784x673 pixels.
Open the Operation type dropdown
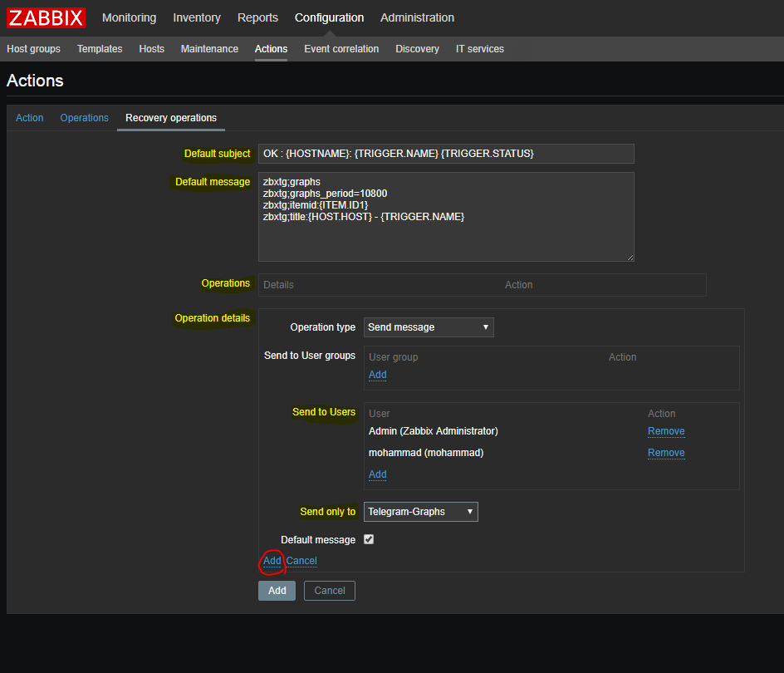pos(429,327)
